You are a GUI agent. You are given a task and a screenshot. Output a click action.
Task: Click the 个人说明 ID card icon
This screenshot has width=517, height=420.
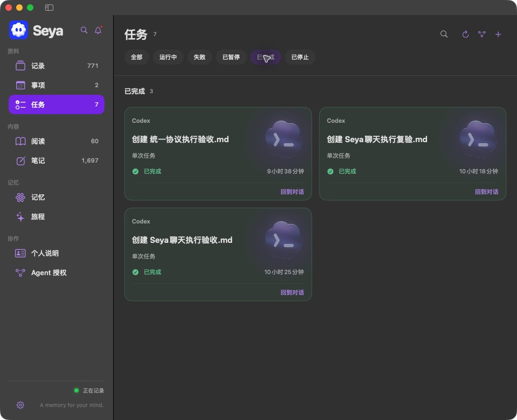pos(20,253)
